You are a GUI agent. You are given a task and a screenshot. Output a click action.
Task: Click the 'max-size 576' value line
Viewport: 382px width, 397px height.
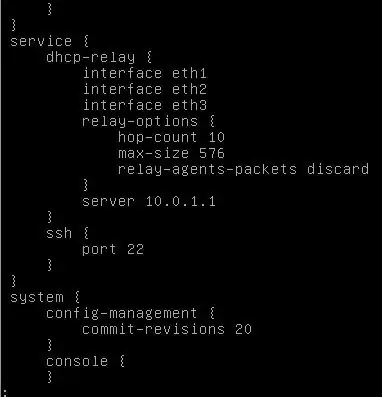click(171, 153)
